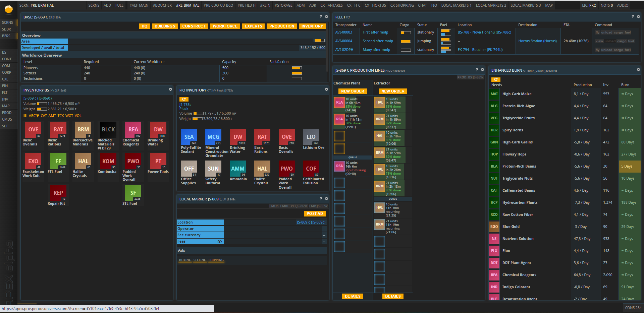Sort inventory by AMT
The height and width of the screenshot is (313, 644).
point(52,116)
